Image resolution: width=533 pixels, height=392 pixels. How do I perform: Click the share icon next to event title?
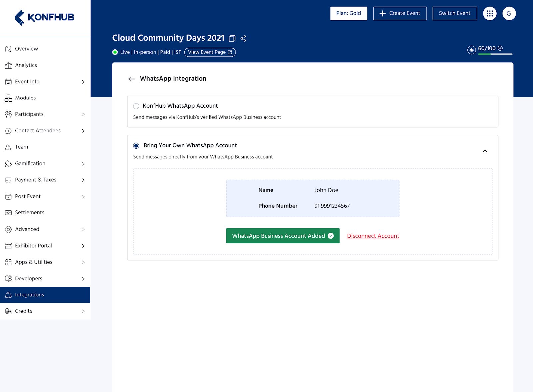[x=243, y=38]
